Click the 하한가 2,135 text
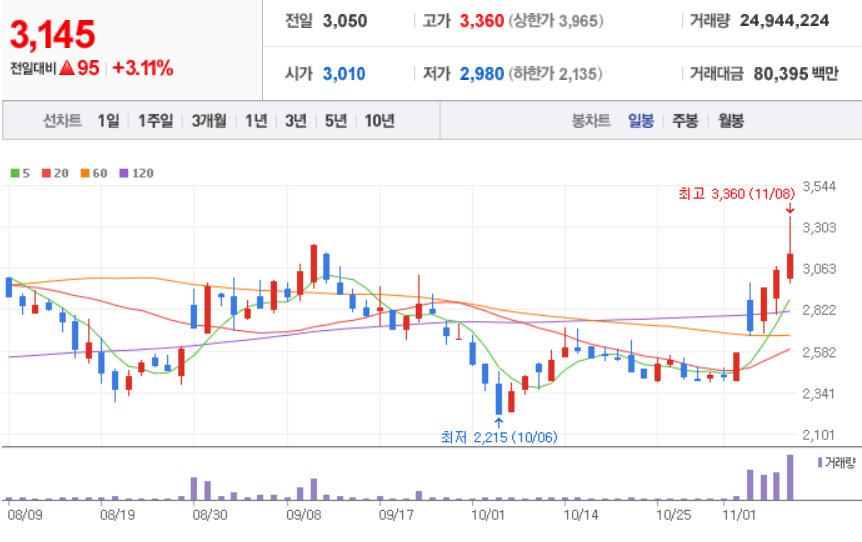Viewport: 862px width, 542px height. point(555,74)
